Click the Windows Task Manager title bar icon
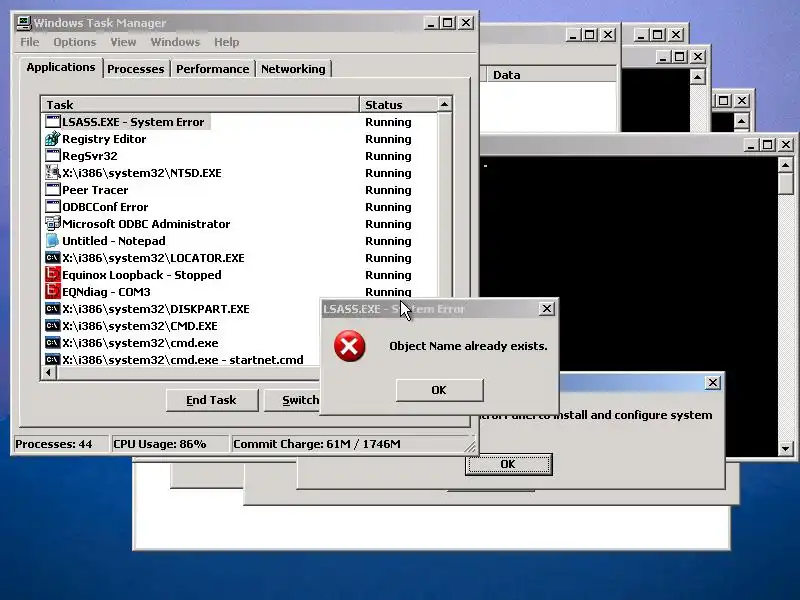Viewport: 800px width, 600px height. [x=24, y=23]
